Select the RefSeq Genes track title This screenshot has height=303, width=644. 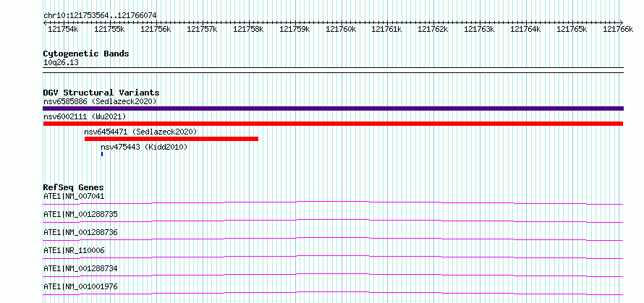pyautogui.click(x=74, y=187)
